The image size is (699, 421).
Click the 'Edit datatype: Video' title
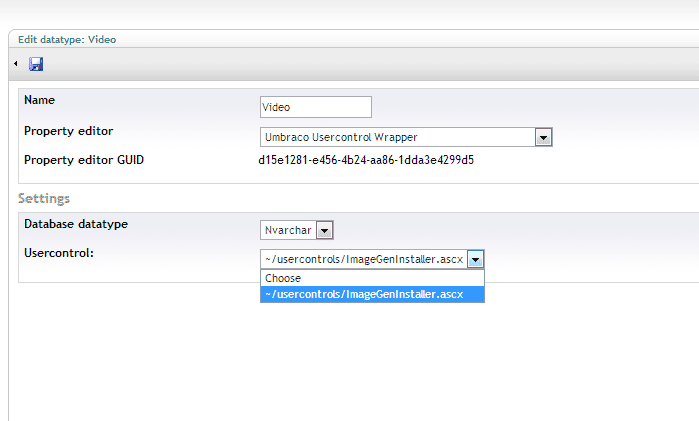click(67, 40)
